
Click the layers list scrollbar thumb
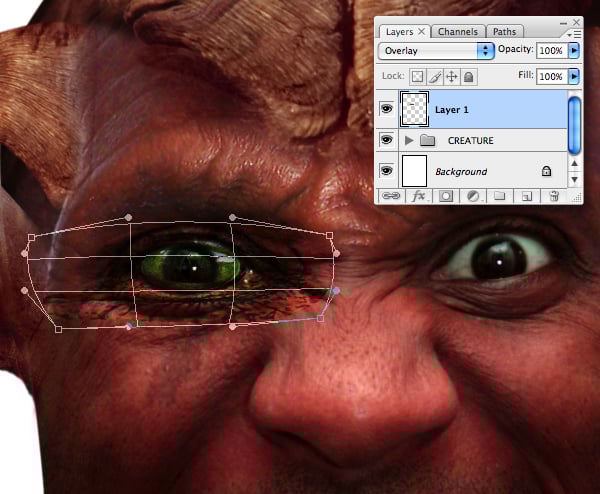574,126
